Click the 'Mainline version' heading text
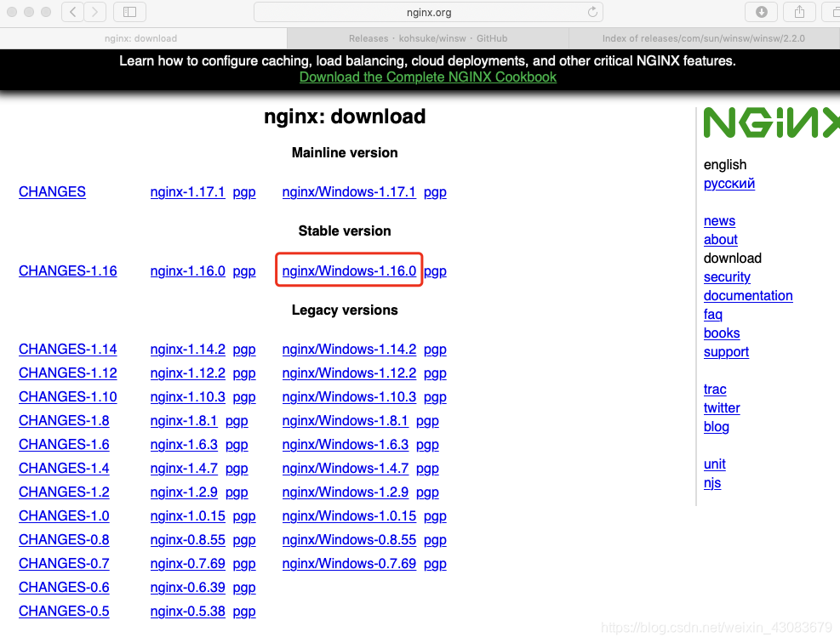Screen dimensions: 840x643 pyautogui.click(x=345, y=152)
